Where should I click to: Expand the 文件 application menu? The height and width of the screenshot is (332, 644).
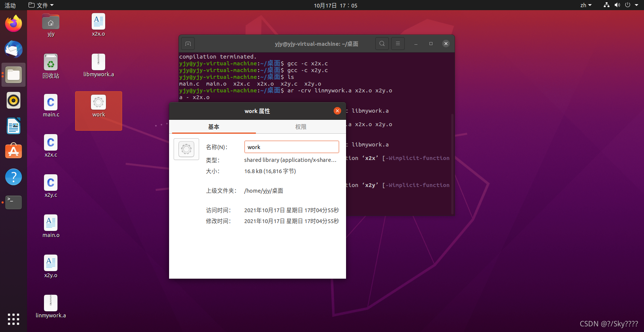coord(41,5)
